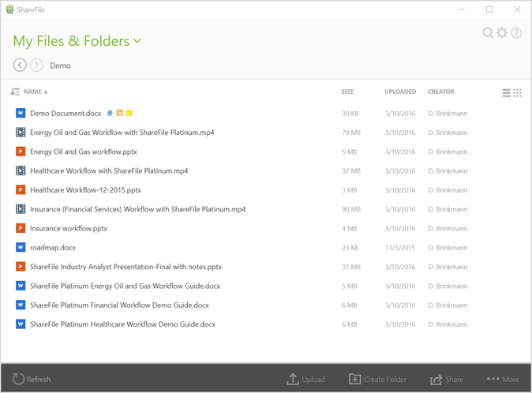Screen dimensions: 532x393
Task: Go back with the left arrow button
Action: point(20,65)
